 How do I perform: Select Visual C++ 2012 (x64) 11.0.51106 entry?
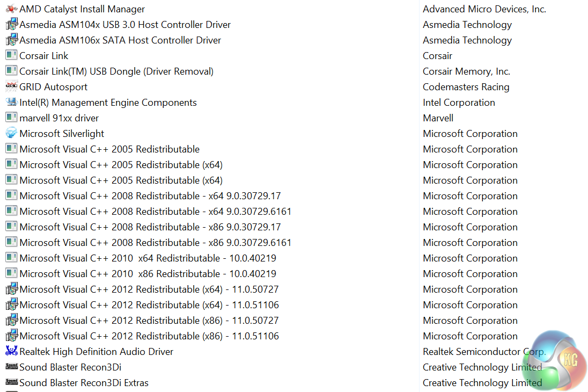coord(149,305)
